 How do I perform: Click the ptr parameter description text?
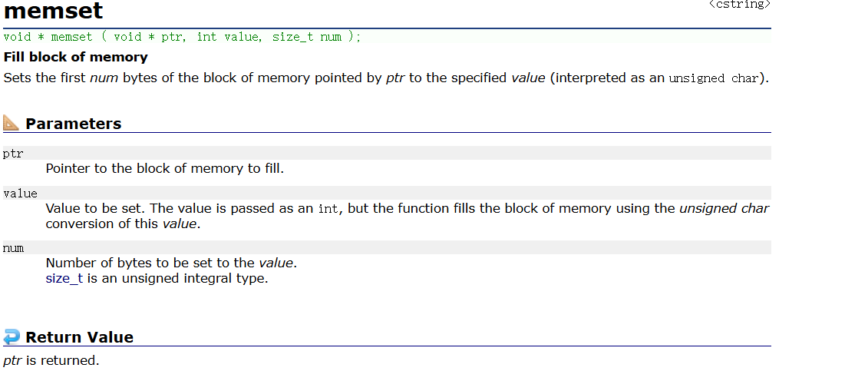click(164, 168)
